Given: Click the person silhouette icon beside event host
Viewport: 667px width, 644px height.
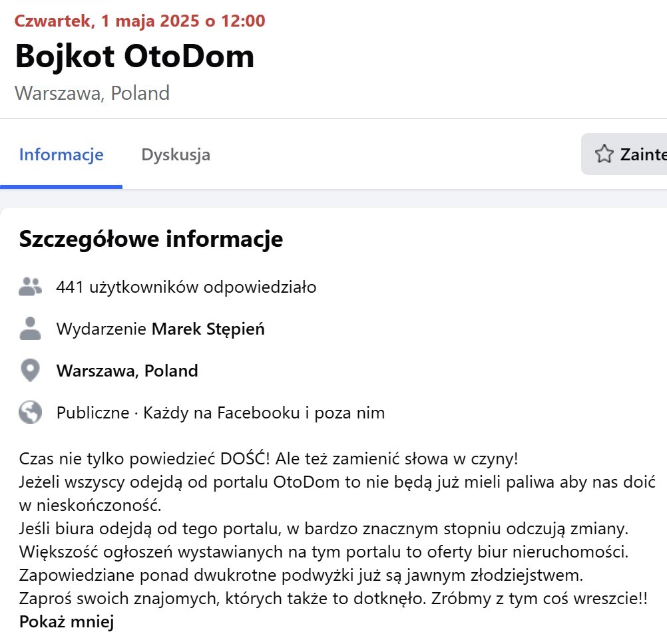Looking at the screenshot, I should click(x=30, y=329).
